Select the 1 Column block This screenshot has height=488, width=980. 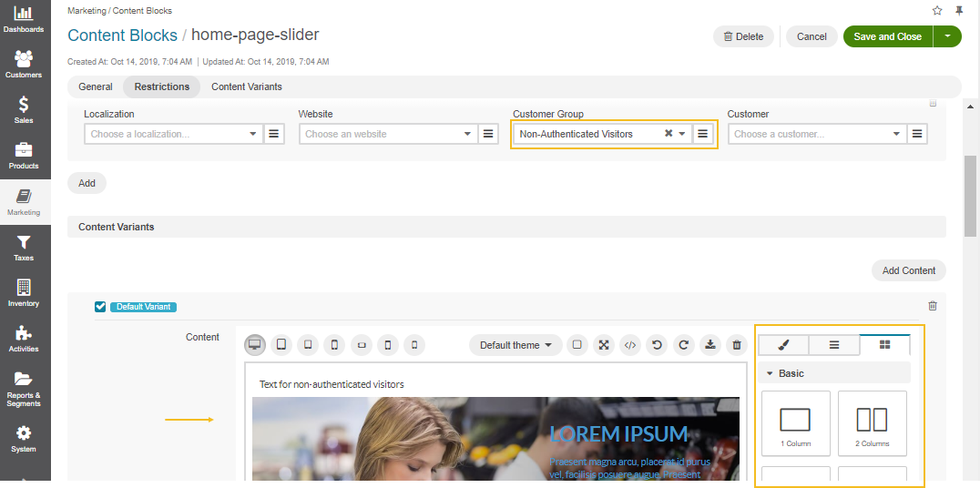coord(796,423)
